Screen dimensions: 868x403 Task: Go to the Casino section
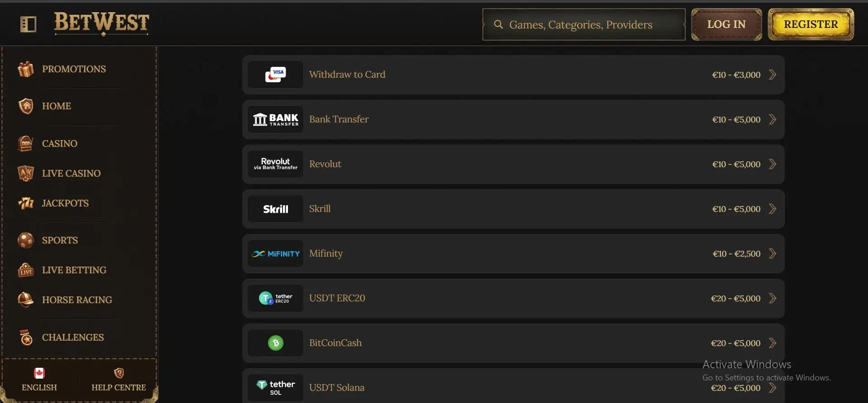click(x=60, y=144)
